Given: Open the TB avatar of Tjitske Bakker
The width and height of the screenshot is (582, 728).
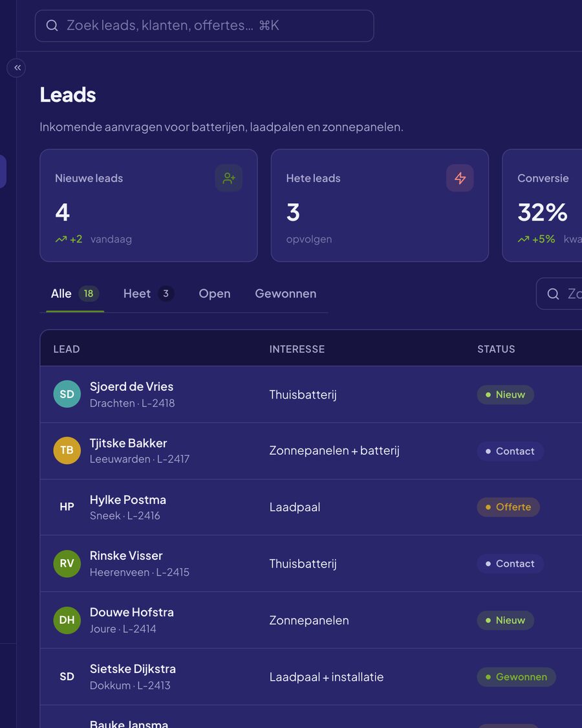Looking at the screenshot, I should 67,450.
